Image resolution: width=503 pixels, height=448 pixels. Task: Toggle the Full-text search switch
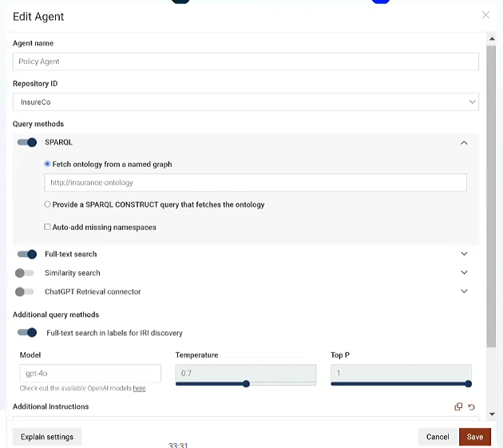[x=27, y=254]
